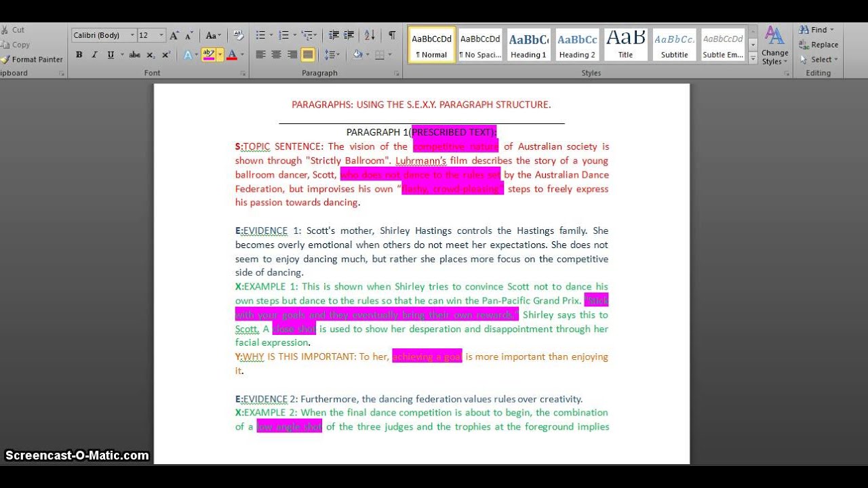Apply the Subtitle style

(675, 45)
